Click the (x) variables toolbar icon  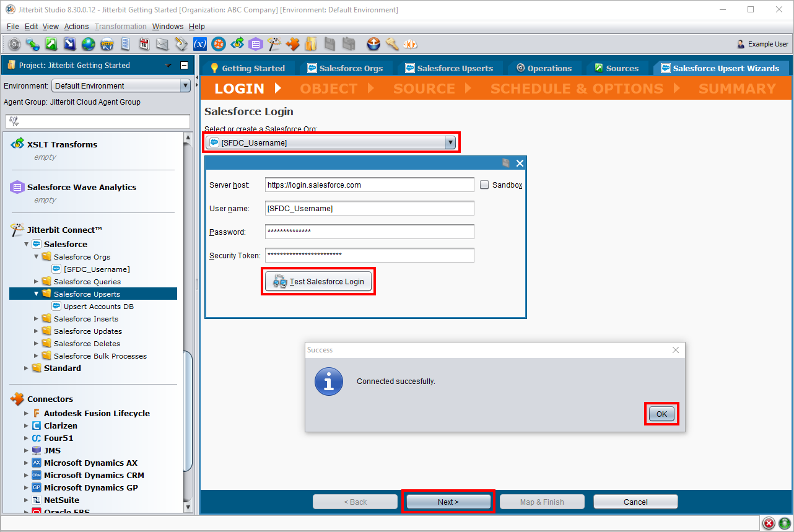[x=199, y=44]
